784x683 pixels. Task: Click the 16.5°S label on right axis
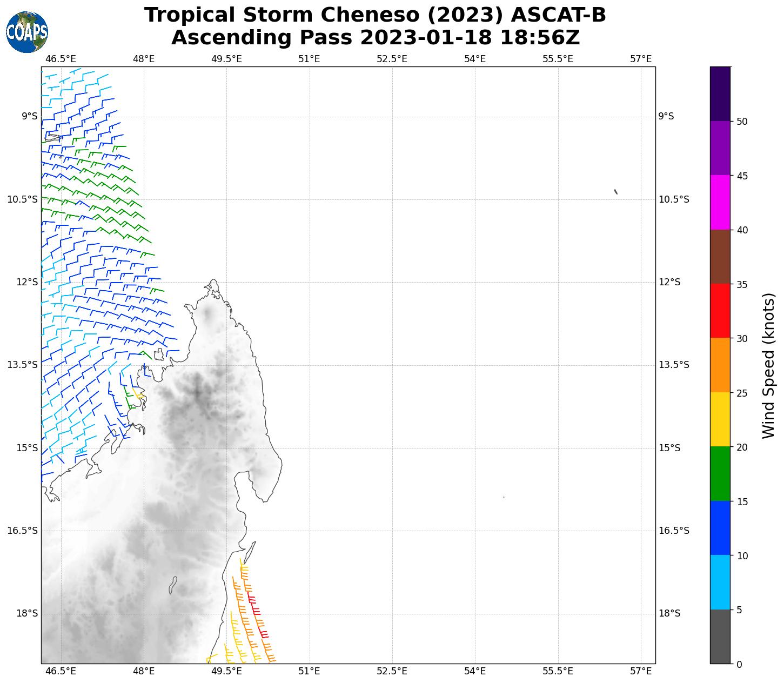tap(674, 531)
